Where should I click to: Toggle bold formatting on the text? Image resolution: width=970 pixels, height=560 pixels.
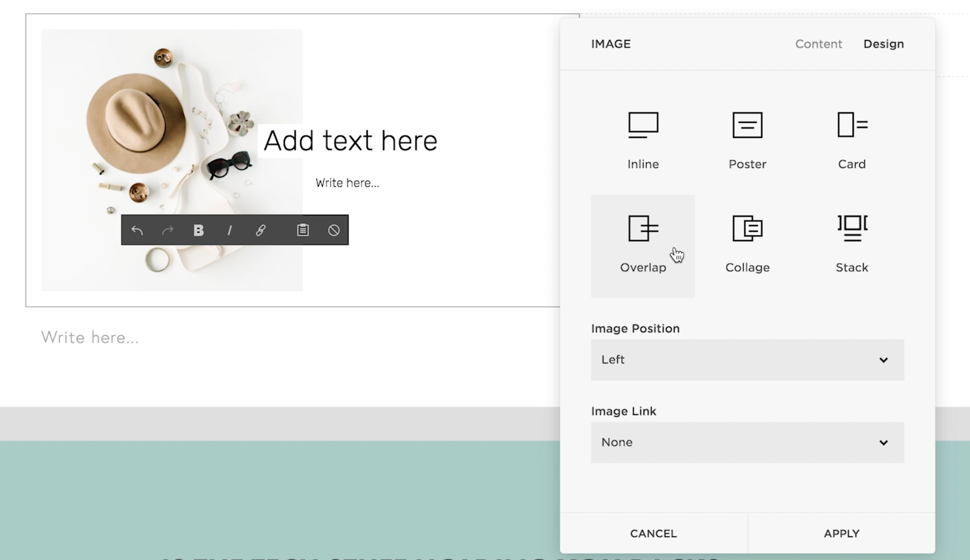(198, 230)
